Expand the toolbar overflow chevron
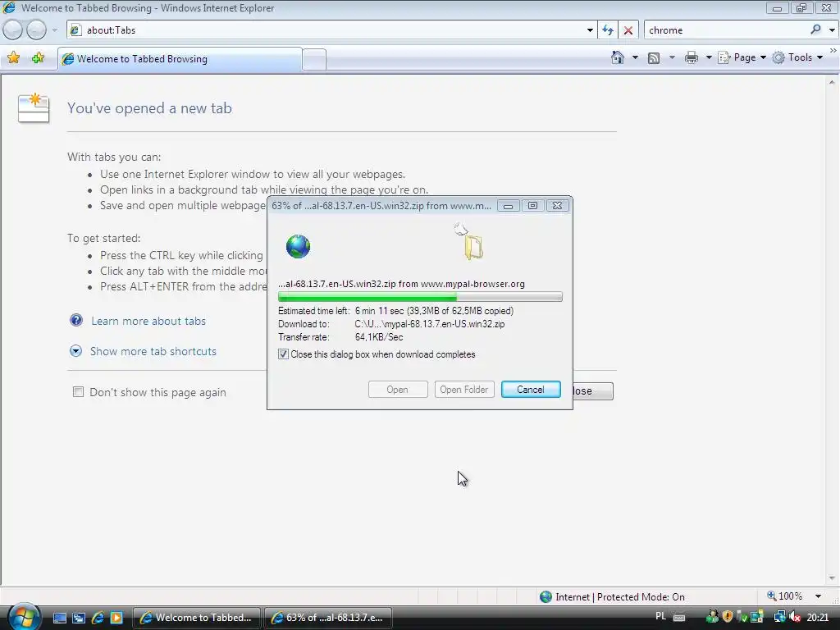 click(833, 50)
